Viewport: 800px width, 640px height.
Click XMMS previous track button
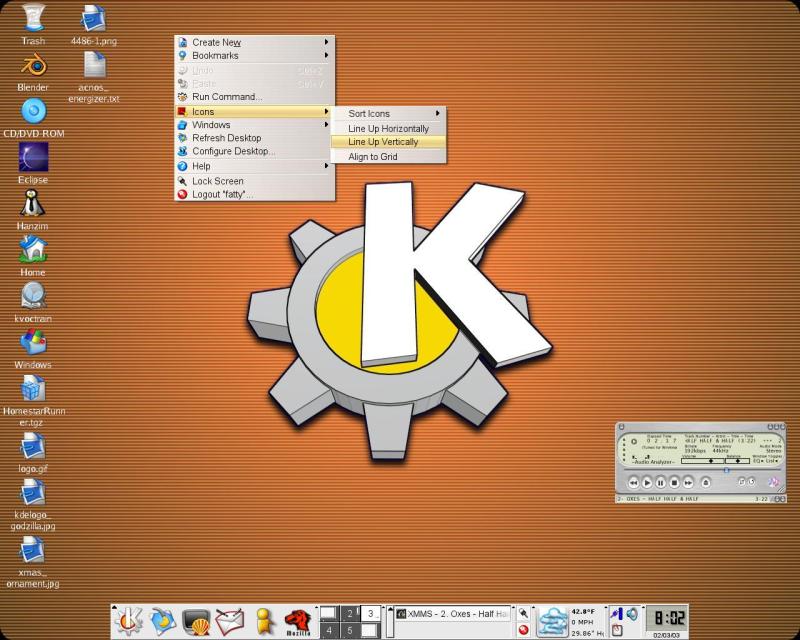[x=634, y=482]
